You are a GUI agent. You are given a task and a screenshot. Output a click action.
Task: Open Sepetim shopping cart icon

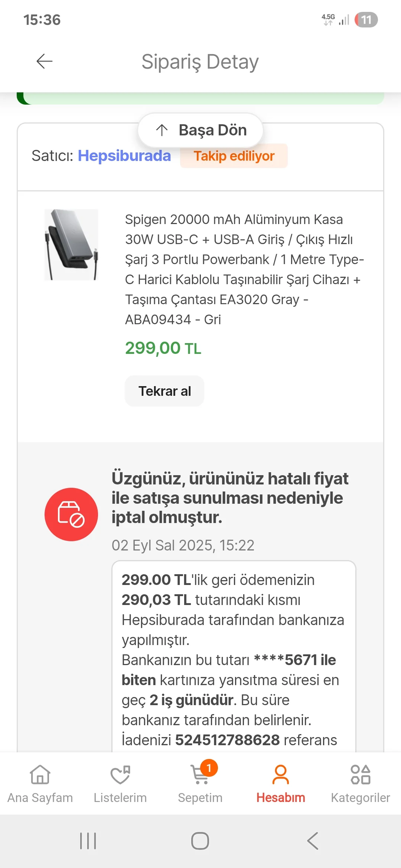pyautogui.click(x=199, y=776)
